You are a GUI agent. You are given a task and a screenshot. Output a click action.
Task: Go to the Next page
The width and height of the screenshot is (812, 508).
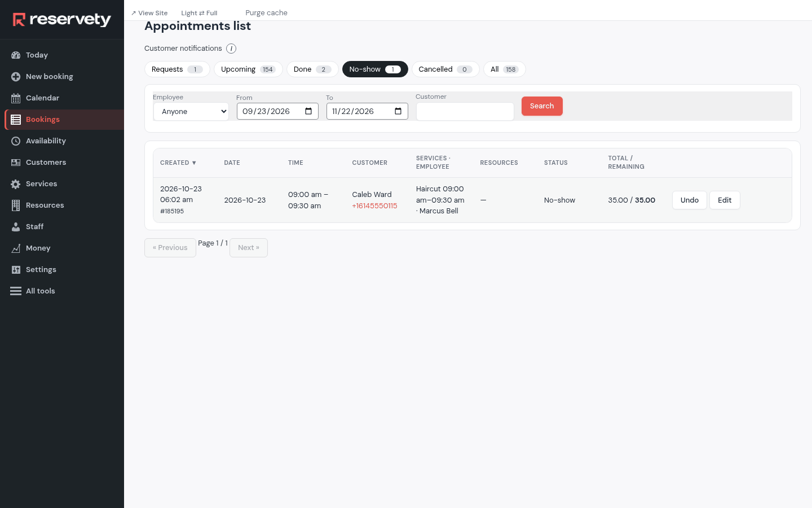click(249, 248)
